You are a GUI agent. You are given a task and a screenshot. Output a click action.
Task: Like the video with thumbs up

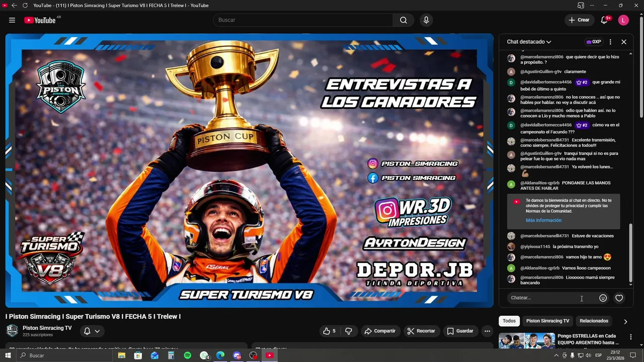330,331
